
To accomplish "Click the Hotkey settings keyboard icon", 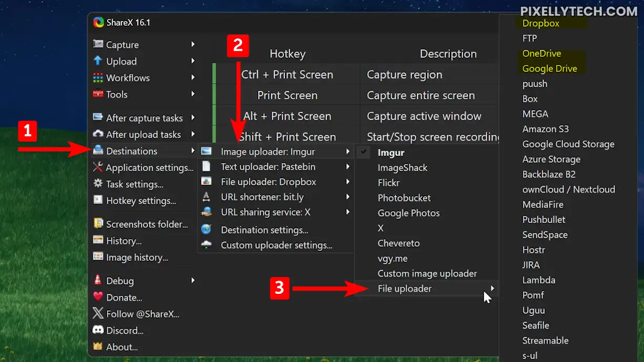I will click(98, 200).
